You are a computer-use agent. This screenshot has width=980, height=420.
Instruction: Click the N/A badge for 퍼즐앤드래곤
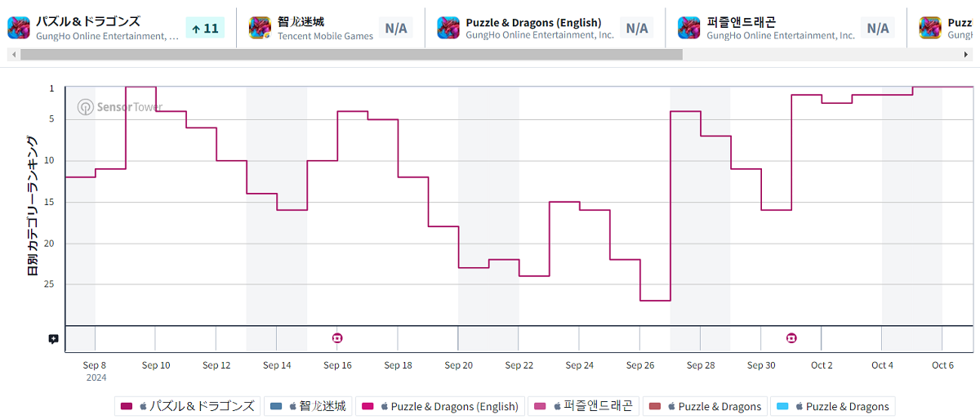[x=878, y=29]
